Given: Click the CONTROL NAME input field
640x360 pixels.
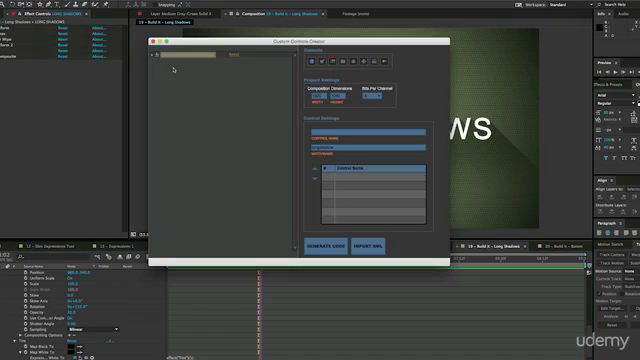Looking at the screenshot, I should [368, 132].
